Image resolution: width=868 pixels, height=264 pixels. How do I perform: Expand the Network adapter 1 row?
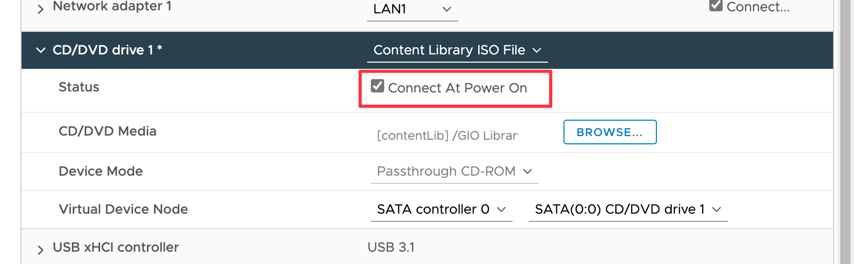pos(41,9)
